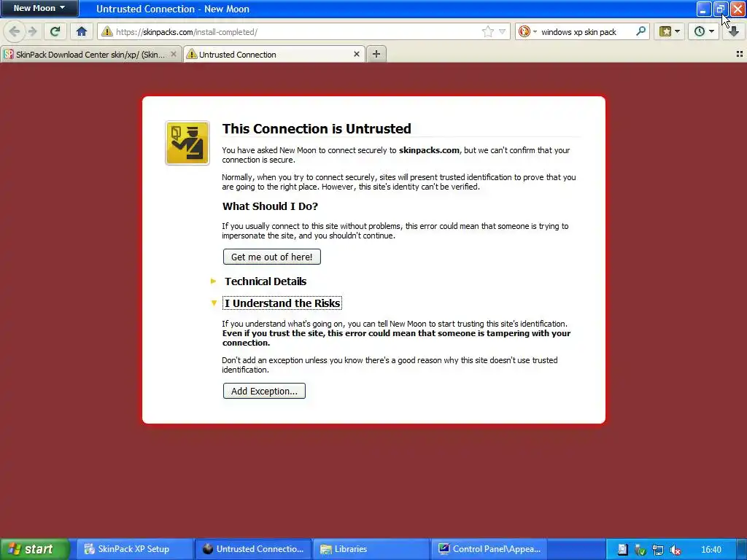
Task: Open the Windows start menu
Action: (x=34, y=549)
